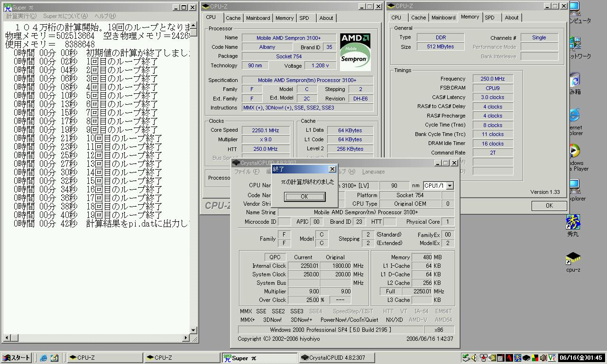
Task: Activate CrystalCPUID 4.8.2.307 taskbar button
Action: coord(337,358)
